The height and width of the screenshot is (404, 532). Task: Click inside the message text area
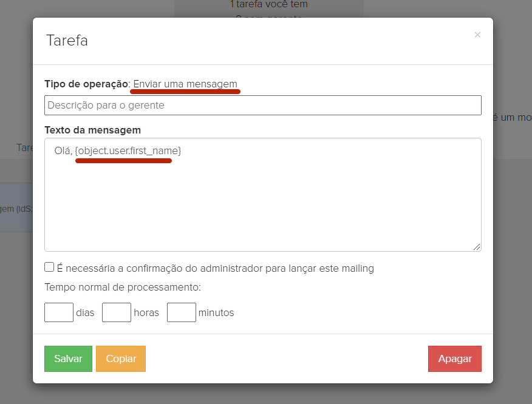[262, 200]
